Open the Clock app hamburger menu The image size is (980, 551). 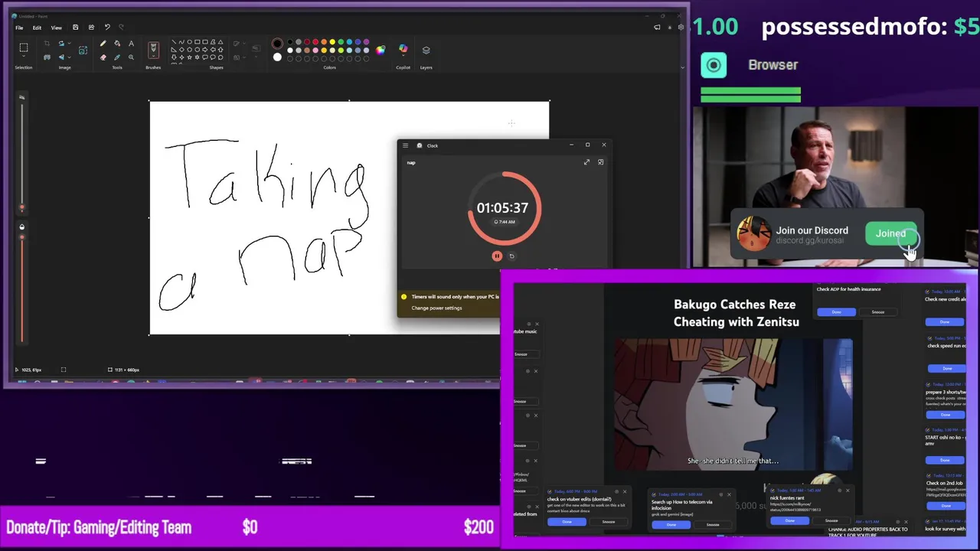pos(406,145)
